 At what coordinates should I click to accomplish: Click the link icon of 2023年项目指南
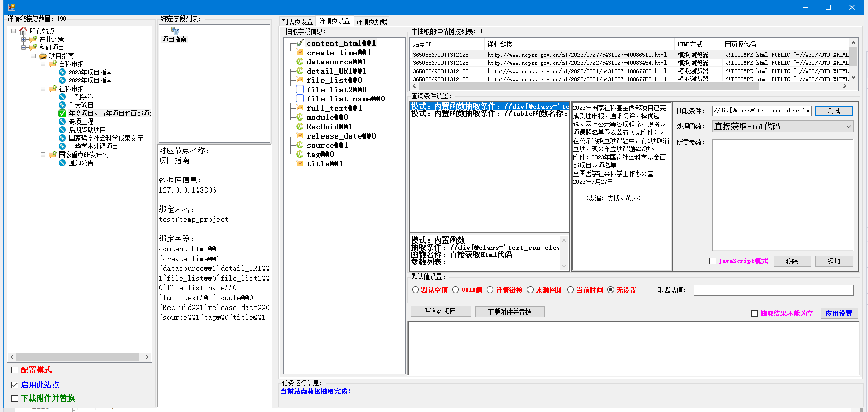click(62, 72)
